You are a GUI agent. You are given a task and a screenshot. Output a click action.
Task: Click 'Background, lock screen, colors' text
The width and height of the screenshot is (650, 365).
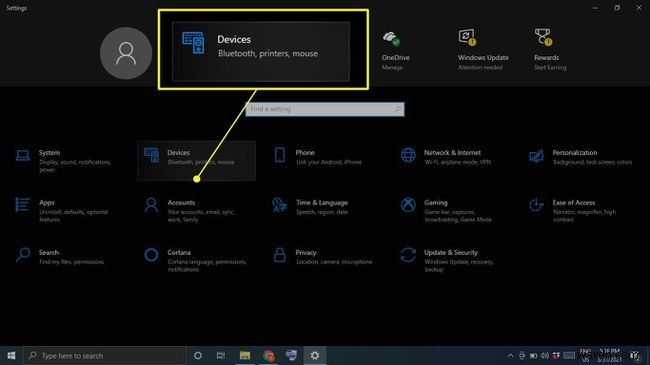(592, 162)
